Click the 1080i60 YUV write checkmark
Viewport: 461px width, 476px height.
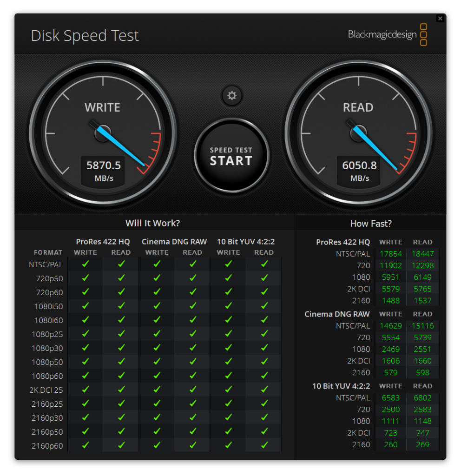[x=229, y=320]
